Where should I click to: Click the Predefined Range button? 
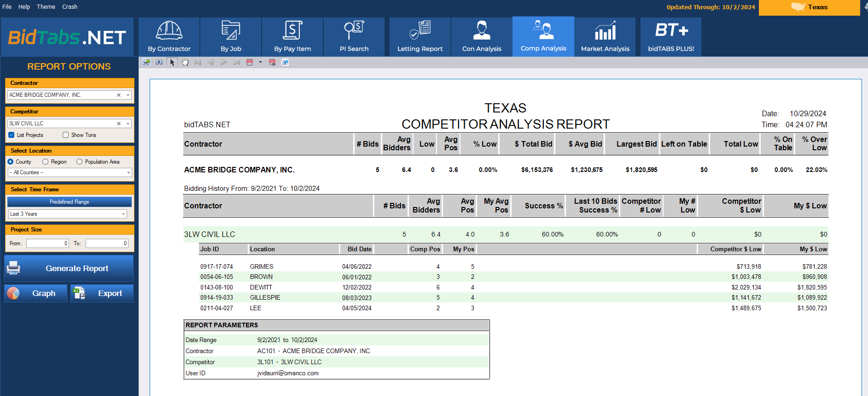[x=70, y=202]
